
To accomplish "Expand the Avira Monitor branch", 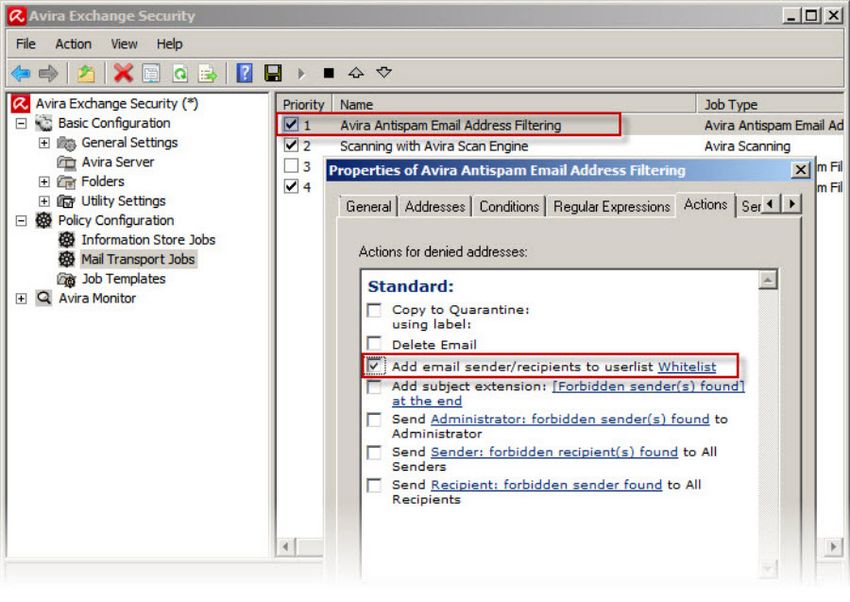I will click(x=21, y=299).
